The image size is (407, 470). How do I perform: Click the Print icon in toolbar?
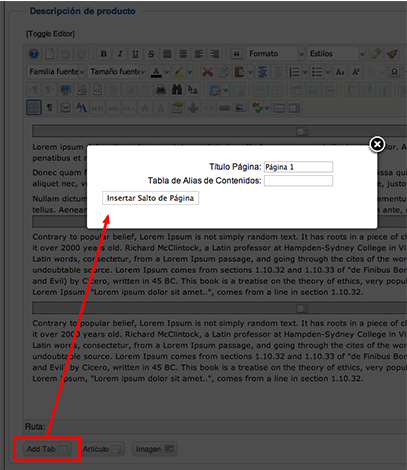[161, 90]
